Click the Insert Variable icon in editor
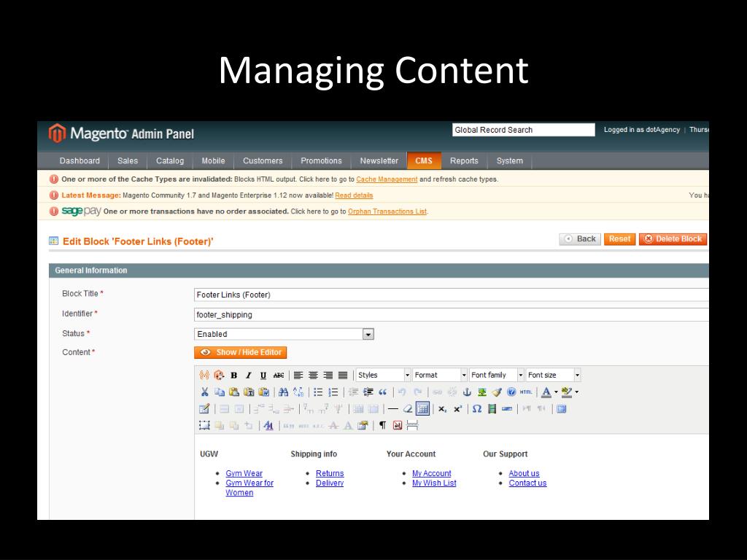Viewport: 747px width, 560px height. pyautogui.click(x=204, y=376)
